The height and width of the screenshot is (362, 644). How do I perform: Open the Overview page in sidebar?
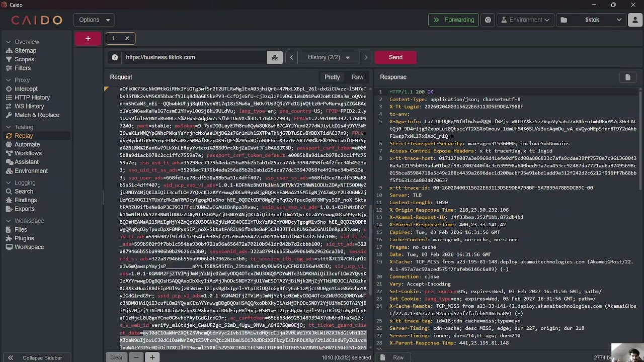(x=27, y=42)
